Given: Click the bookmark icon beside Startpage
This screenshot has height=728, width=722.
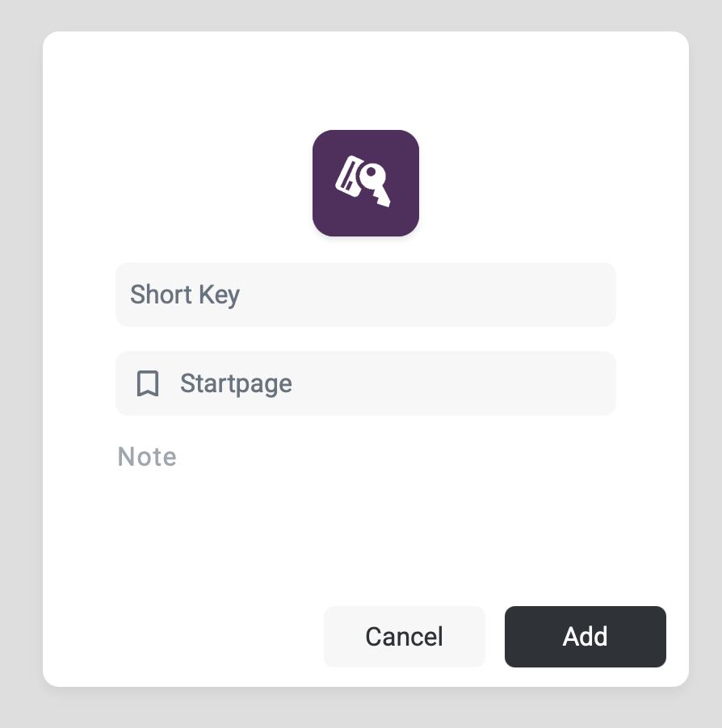Looking at the screenshot, I should click(147, 383).
